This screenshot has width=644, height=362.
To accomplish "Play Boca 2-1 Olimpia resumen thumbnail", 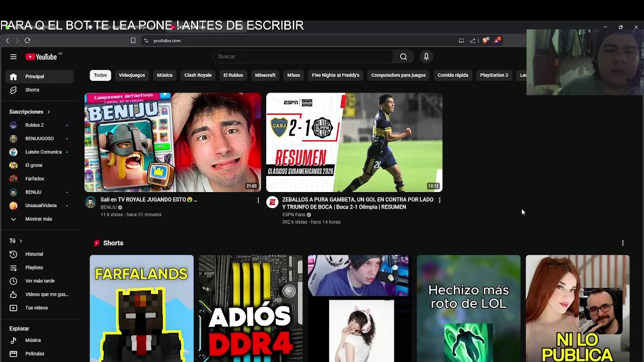I will pyautogui.click(x=354, y=142).
